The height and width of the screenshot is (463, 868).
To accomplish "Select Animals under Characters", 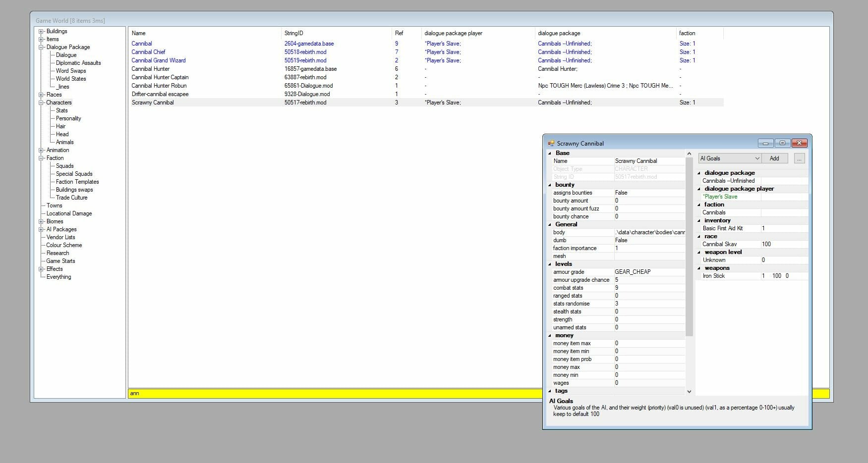I will (65, 142).
